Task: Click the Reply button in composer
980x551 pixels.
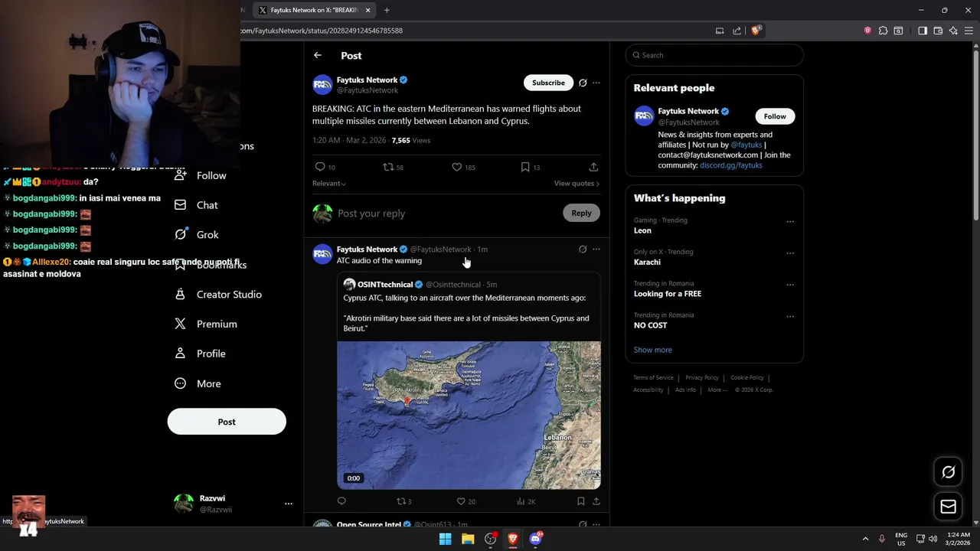Action: [581, 214]
